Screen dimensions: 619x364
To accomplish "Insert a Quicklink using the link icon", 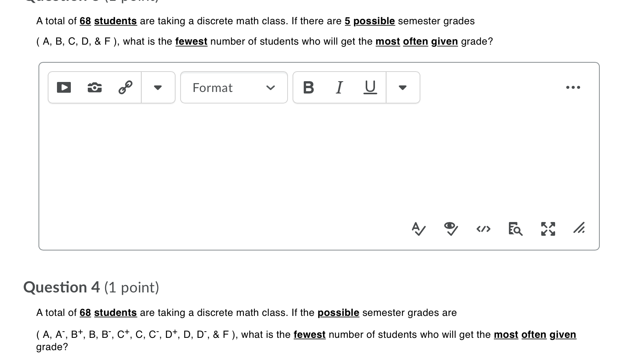I will tap(125, 87).
